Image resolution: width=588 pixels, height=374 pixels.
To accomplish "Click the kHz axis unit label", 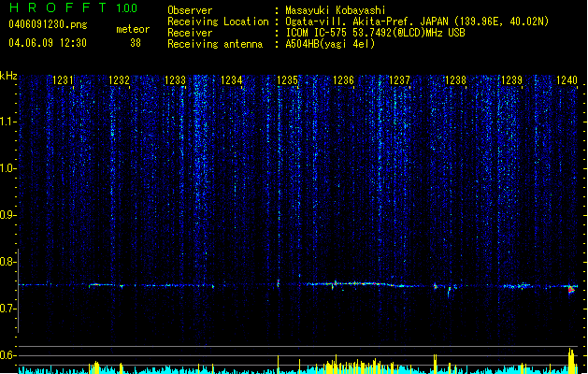I will click(8, 76).
